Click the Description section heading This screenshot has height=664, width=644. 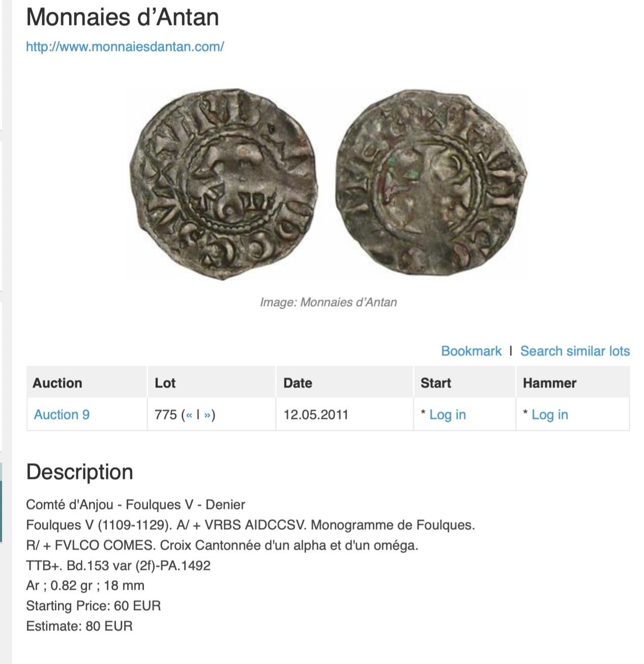point(79,472)
